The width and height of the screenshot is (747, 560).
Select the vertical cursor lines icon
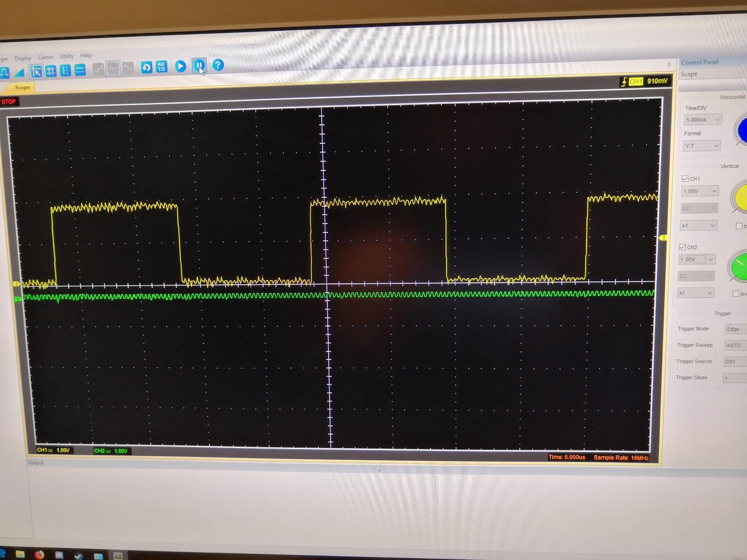click(65, 71)
